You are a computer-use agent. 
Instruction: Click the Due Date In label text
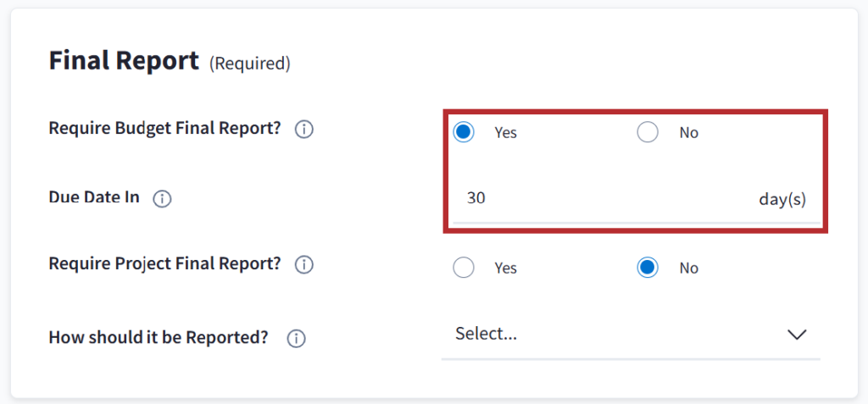point(94,198)
